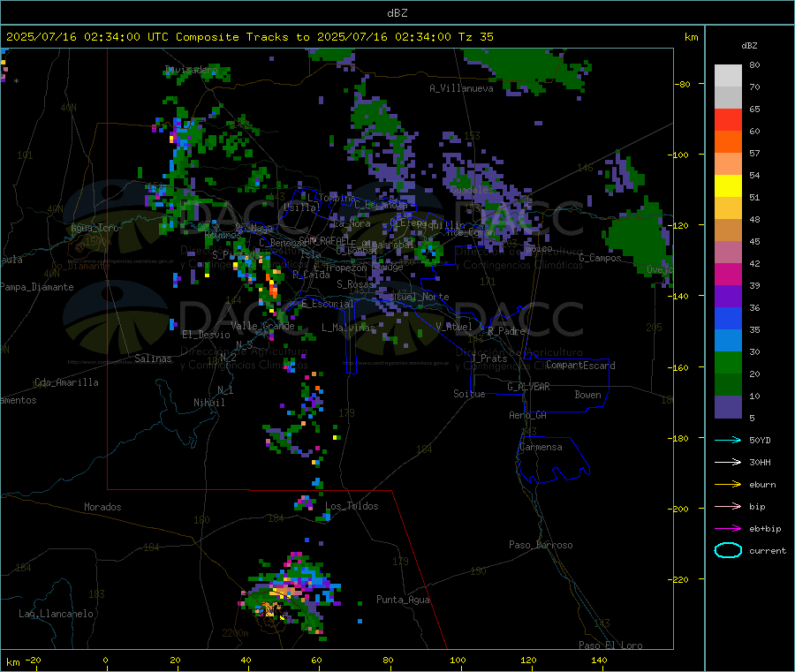Pick the bright green swatch on dBZ scale
The image size is (795, 672).
click(728, 362)
